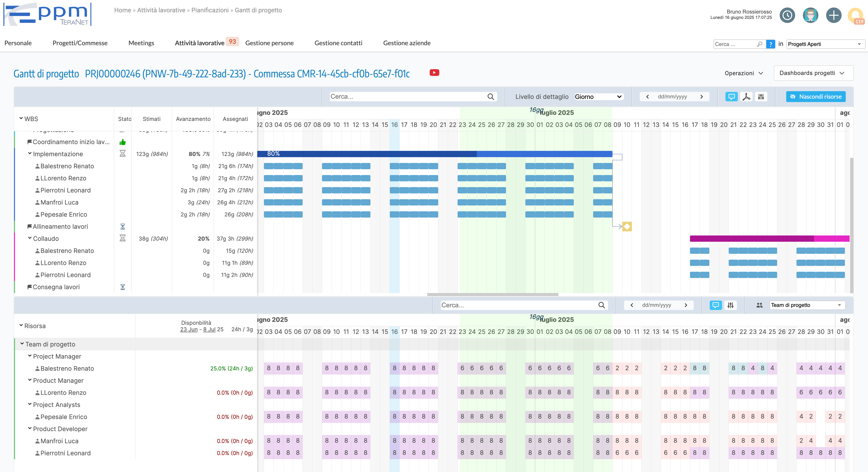Toggle the tooltip bubble in resource panel toolbar
Image resolution: width=868 pixels, height=472 pixels.
point(716,305)
